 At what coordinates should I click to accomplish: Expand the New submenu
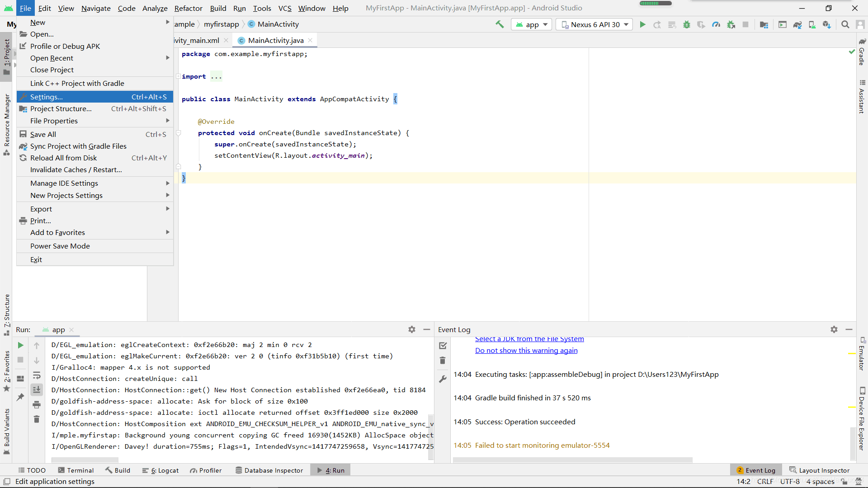coord(95,22)
